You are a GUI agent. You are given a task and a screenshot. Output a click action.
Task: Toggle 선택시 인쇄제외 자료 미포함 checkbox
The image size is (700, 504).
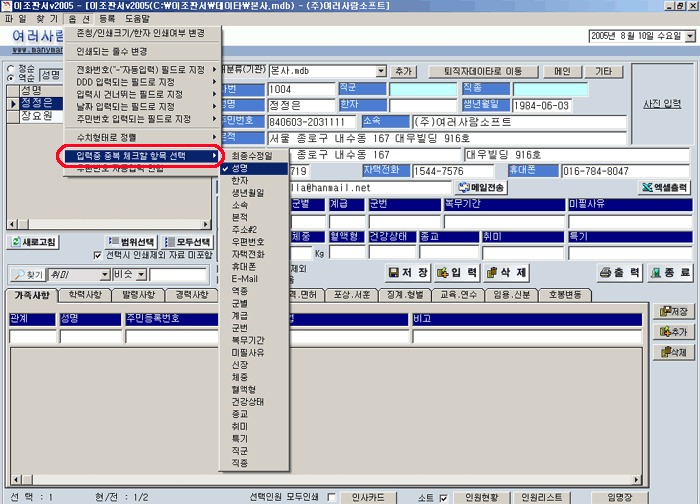98,256
